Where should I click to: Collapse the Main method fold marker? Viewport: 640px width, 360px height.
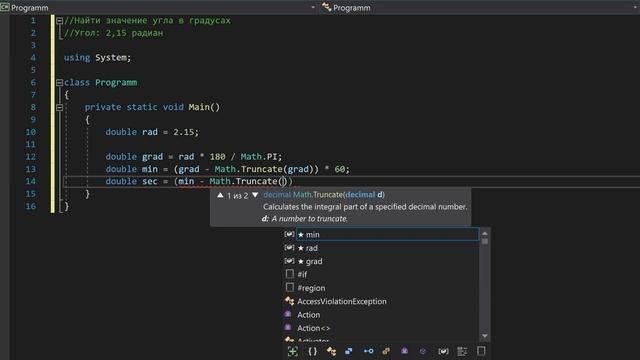(x=60, y=107)
